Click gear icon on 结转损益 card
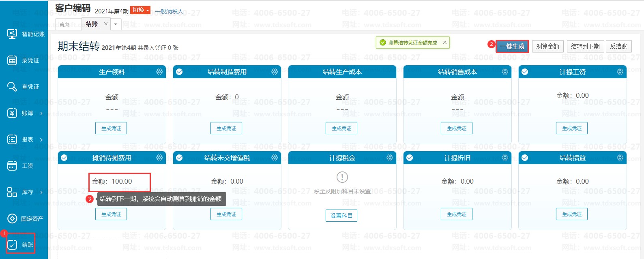 point(620,158)
